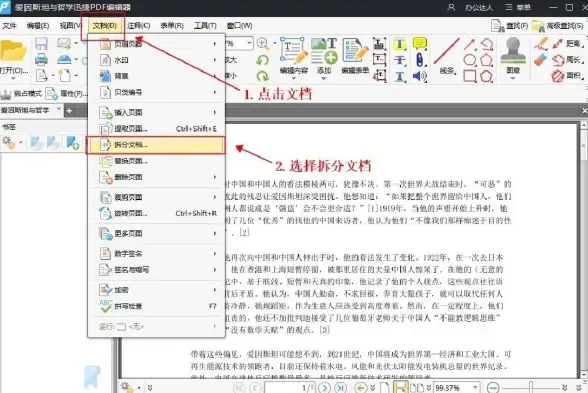Viewport: 588px width, 393px height.
Task: Select the yellow highlight text tool
Action: pos(400,44)
